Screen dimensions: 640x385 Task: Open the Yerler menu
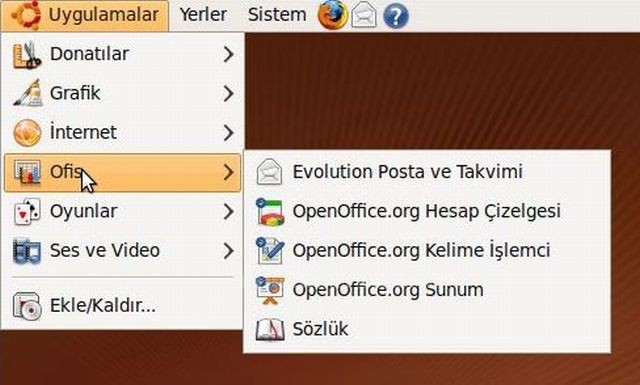tap(203, 15)
